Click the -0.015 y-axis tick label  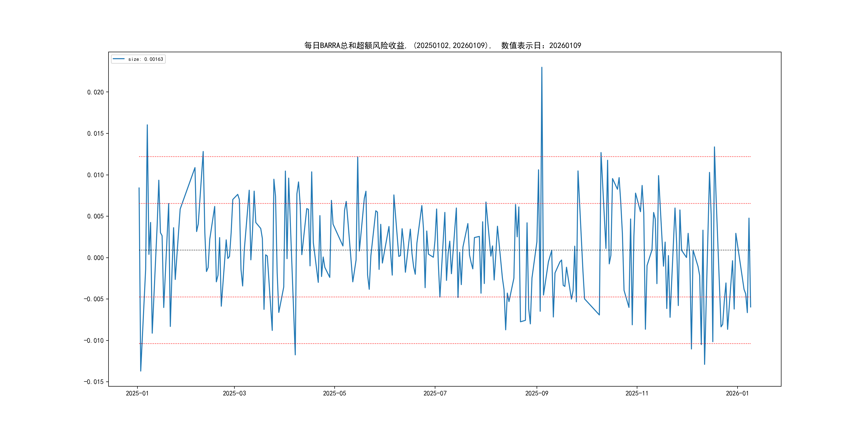tap(94, 382)
